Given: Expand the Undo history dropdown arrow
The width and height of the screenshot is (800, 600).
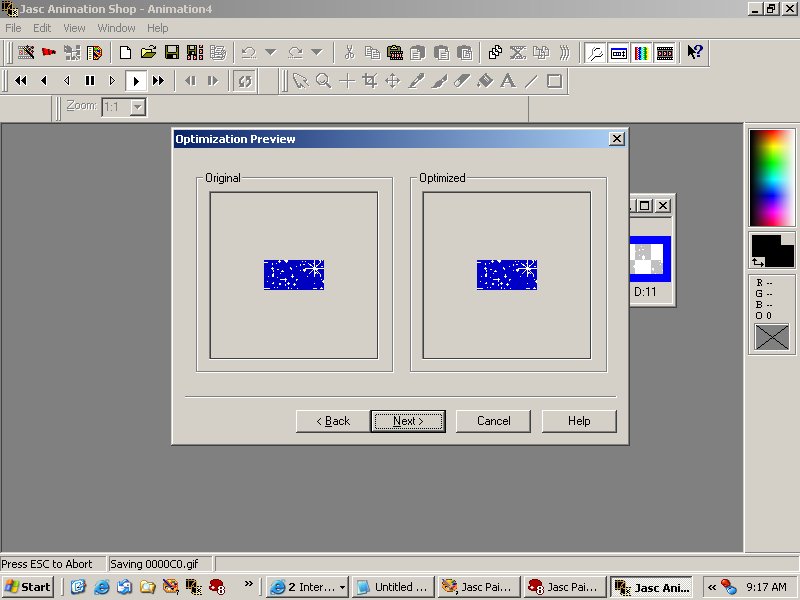Looking at the screenshot, I should (270, 53).
